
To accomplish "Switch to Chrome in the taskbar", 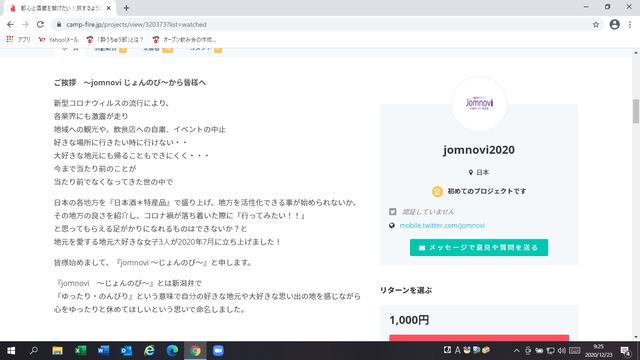I will pos(195,351).
